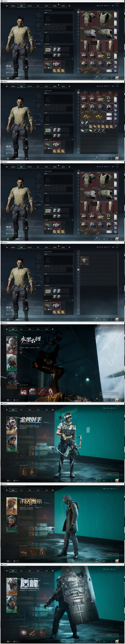Select the canister skill icon in 未结卷宗 window
Screen dimensions: 125x644
[x=42, y=552]
